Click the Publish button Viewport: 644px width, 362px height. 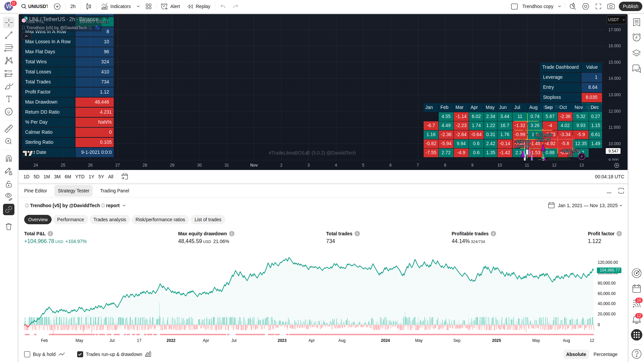click(630, 6)
